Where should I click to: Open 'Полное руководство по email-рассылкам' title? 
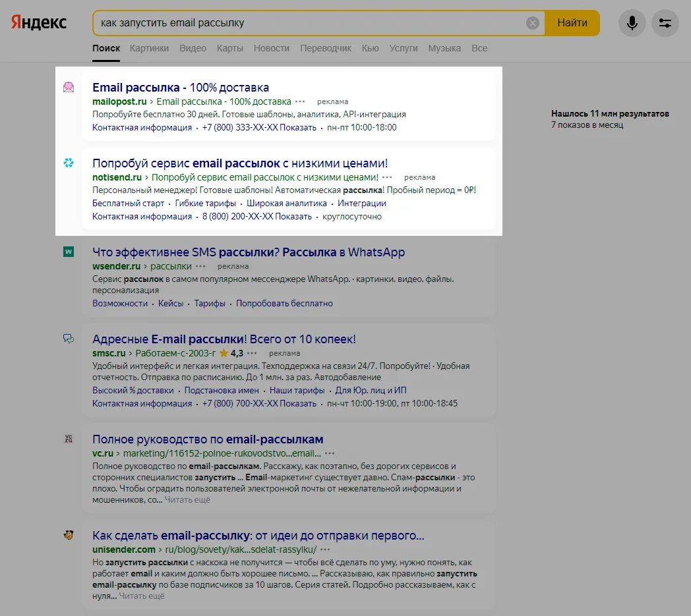(x=208, y=439)
